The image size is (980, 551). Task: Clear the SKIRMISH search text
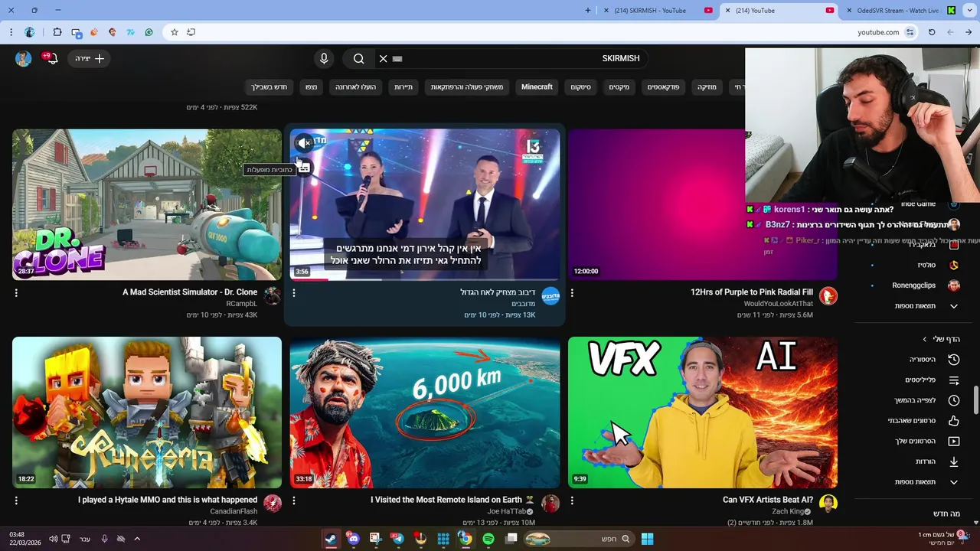pyautogui.click(x=383, y=59)
